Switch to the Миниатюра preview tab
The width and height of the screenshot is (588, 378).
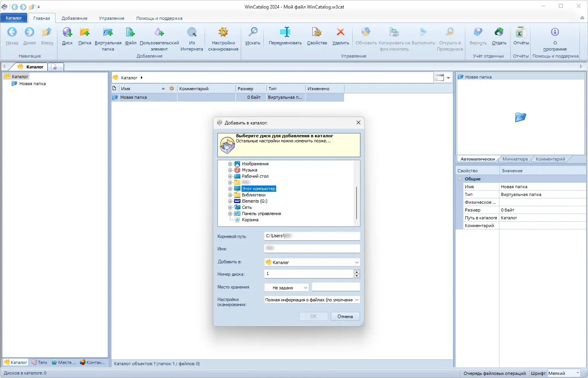(x=515, y=159)
